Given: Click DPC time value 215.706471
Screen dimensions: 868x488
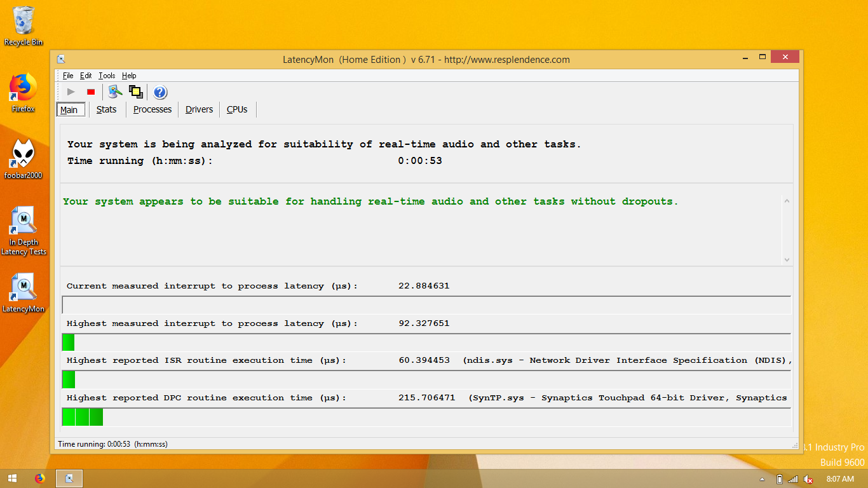Looking at the screenshot, I should coord(426,398).
